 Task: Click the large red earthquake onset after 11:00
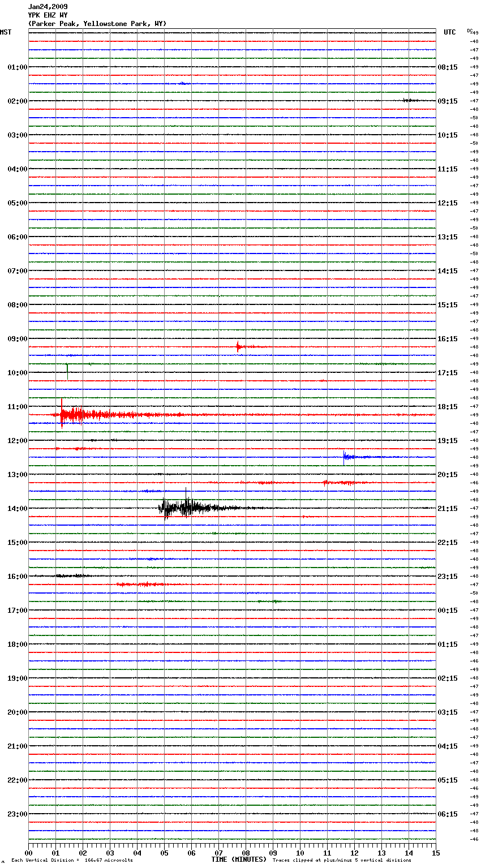click(x=62, y=414)
